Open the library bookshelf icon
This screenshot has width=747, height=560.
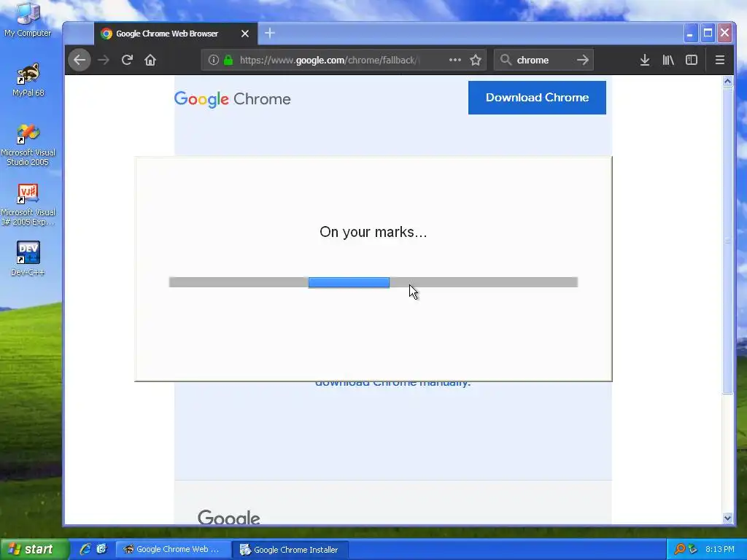[x=668, y=60]
